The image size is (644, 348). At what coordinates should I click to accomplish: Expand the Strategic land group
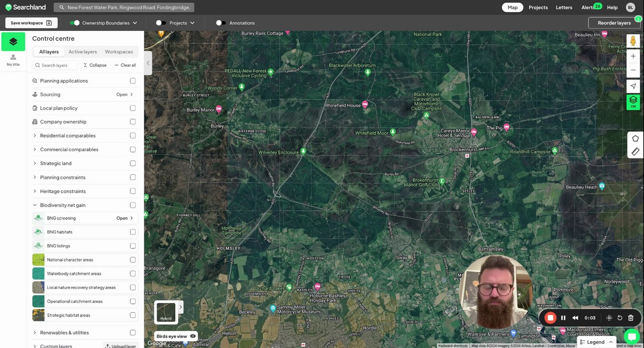pyautogui.click(x=35, y=163)
